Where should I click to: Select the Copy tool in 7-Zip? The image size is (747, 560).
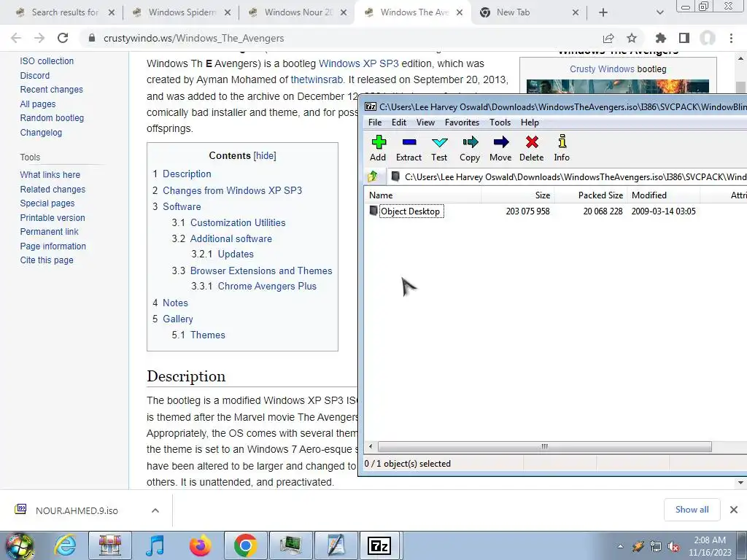(470, 148)
